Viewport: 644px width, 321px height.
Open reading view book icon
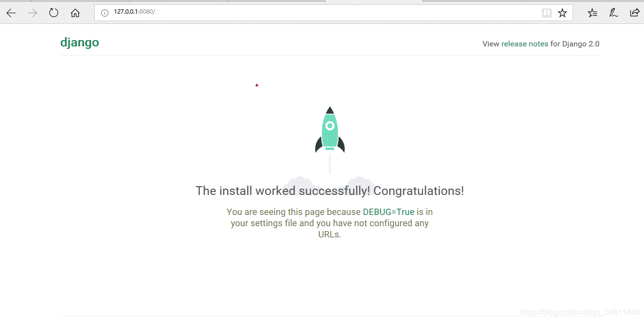click(x=547, y=13)
